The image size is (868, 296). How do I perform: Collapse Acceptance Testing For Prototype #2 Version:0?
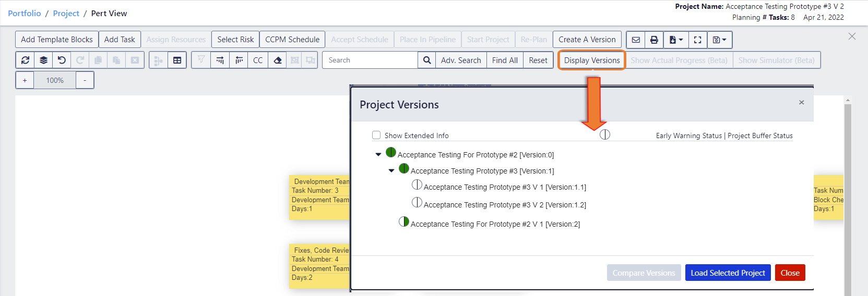pyautogui.click(x=378, y=155)
